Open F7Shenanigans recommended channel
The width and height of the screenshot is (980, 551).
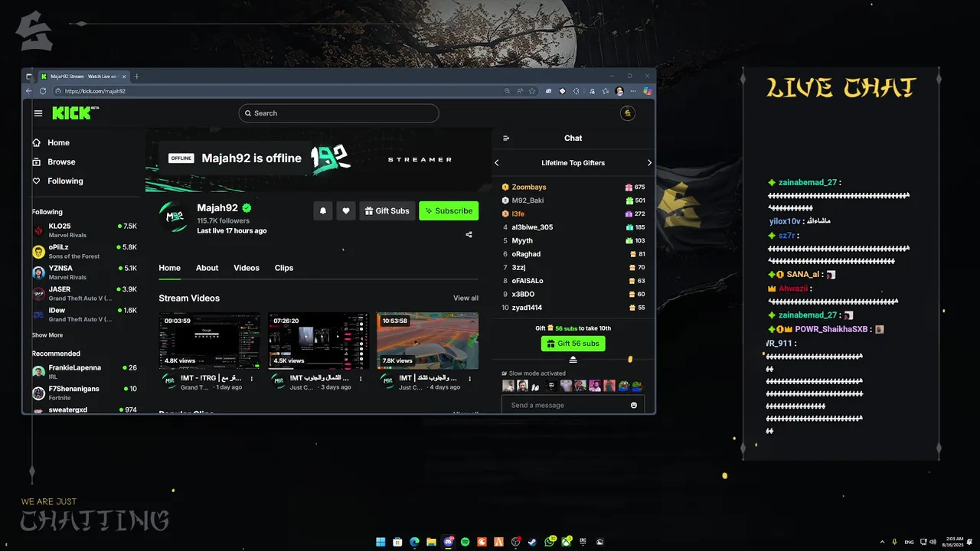[x=84, y=393]
